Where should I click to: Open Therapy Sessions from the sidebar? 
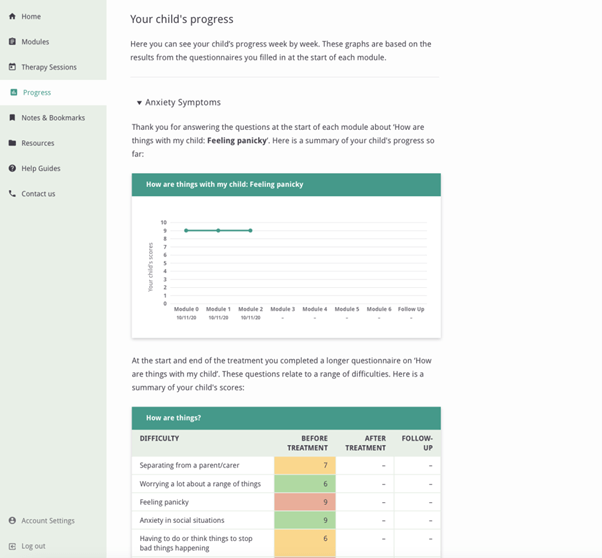pyautogui.click(x=49, y=67)
